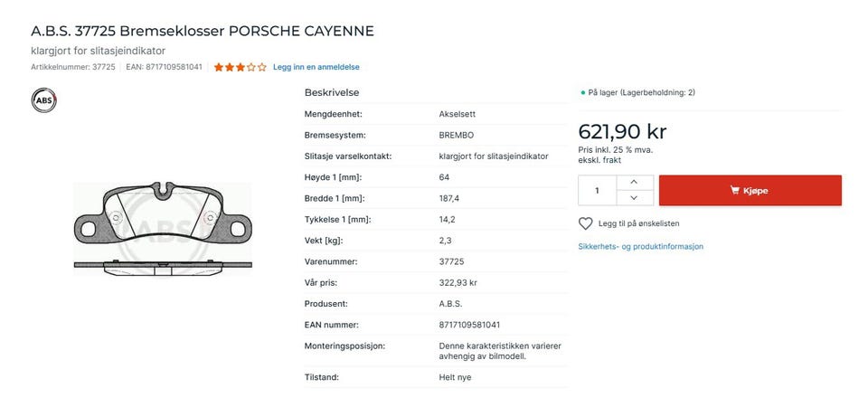Click the width value '187,4'

tap(449, 198)
